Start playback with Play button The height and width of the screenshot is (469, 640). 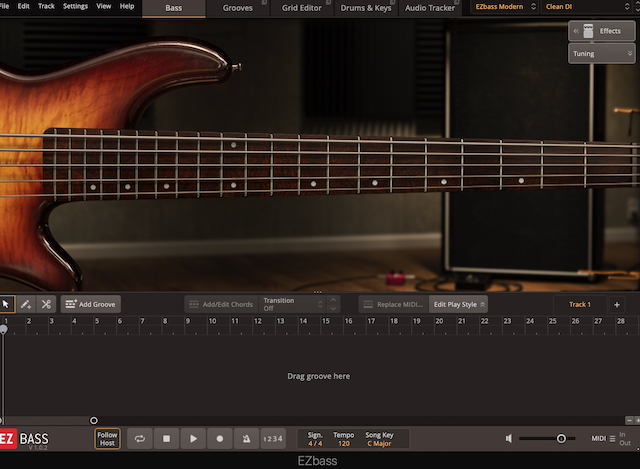tap(193, 439)
